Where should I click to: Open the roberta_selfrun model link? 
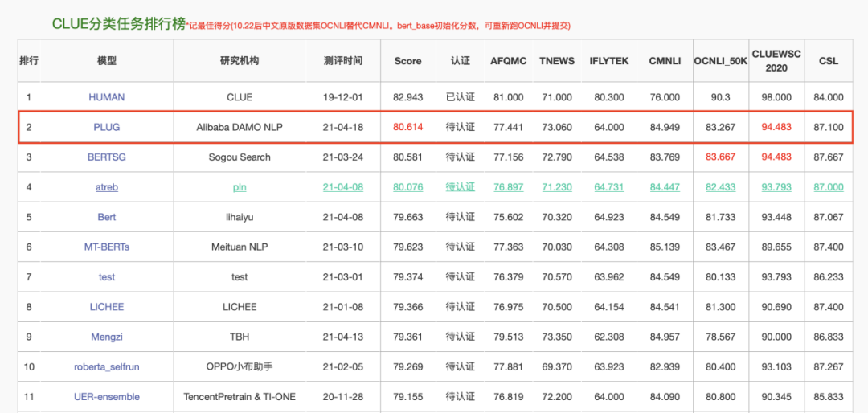tap(107, 366)
